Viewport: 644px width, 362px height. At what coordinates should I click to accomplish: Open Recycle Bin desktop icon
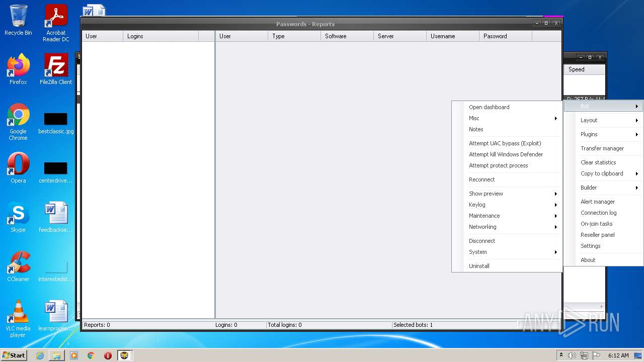coord(18,20)
